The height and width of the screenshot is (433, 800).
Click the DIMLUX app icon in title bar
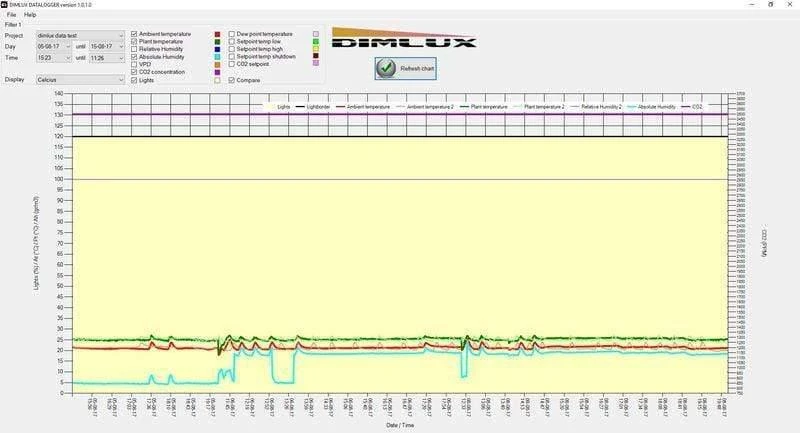point(4,4)
